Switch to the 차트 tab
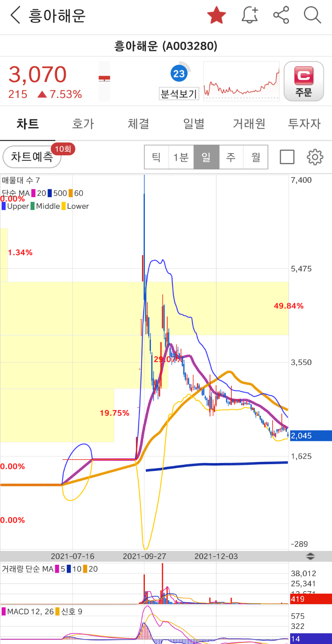This screenshot has height=644, width=332. [28, 124]
